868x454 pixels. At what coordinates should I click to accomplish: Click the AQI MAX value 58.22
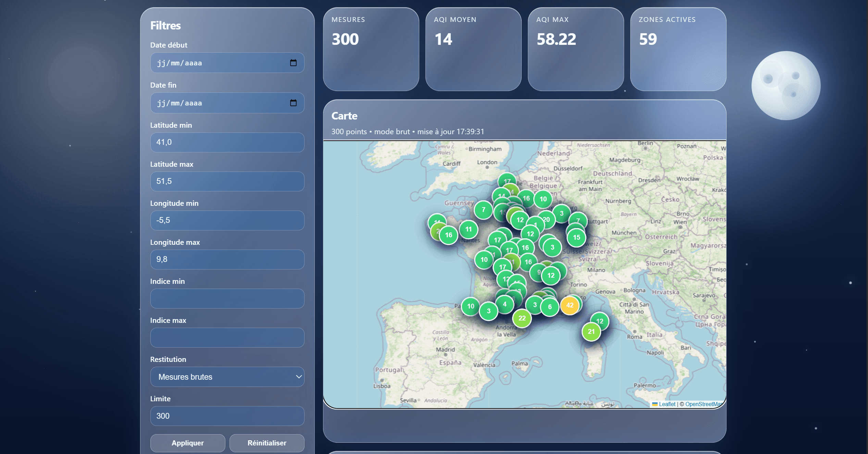tap(556, 39)
